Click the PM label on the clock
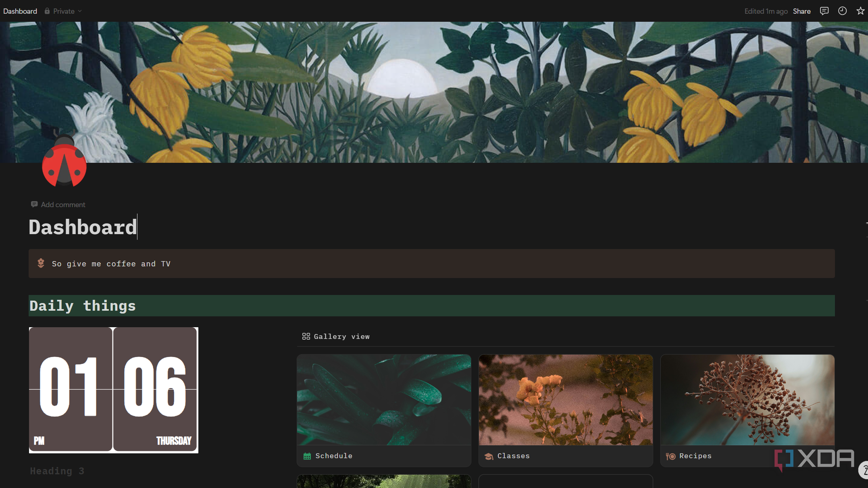The height and width of the screenshot is (488, 868). 39,440
